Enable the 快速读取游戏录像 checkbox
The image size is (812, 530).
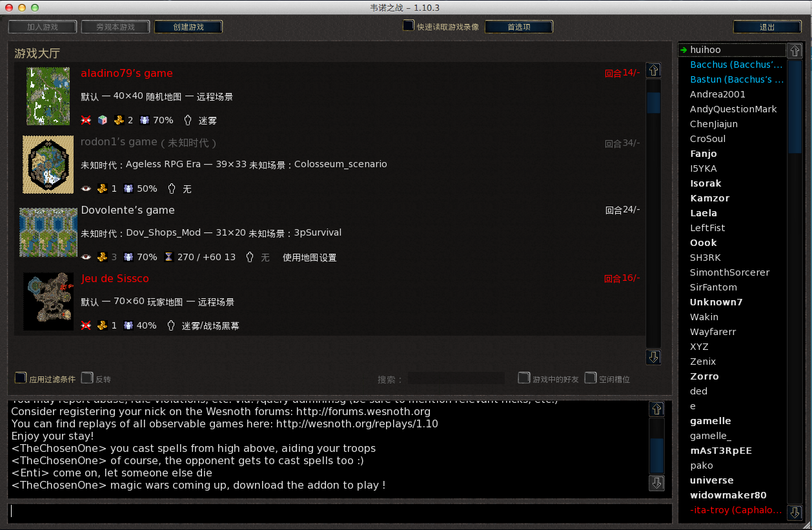[x=409, y=26]
